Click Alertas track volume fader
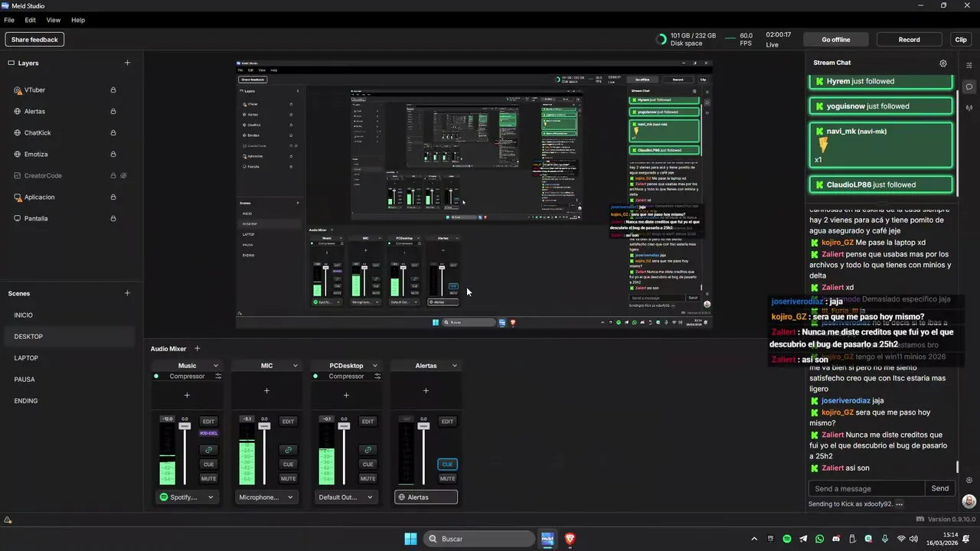 point(423,425)
